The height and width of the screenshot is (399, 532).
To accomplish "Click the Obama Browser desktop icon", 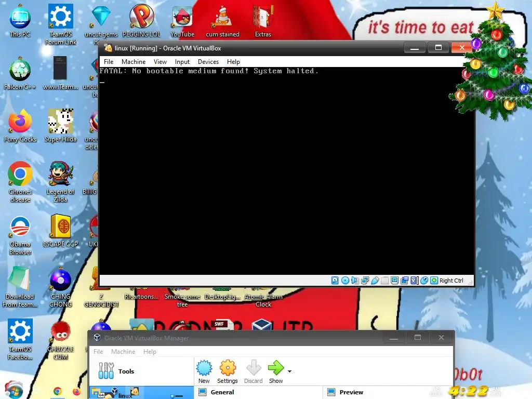I will (x=20, y=235).
